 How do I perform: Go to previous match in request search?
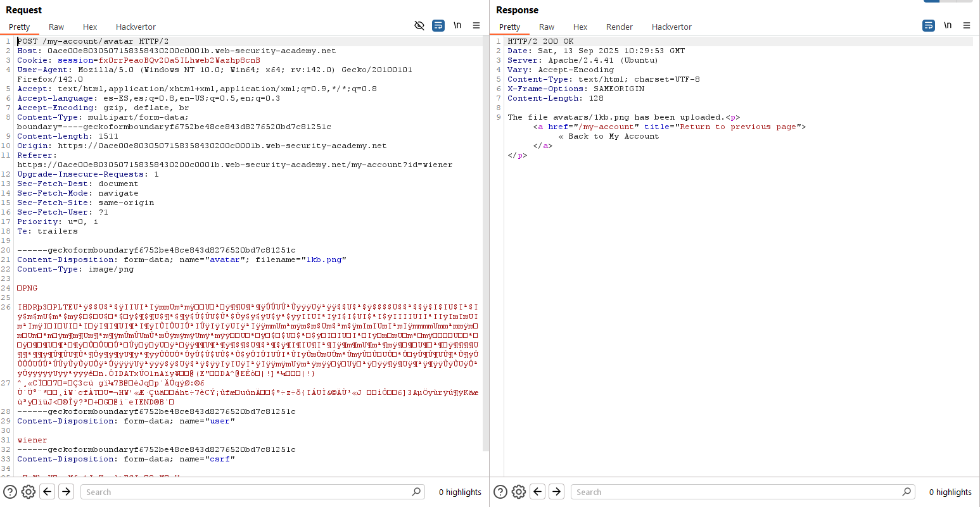tap(48, 492)
